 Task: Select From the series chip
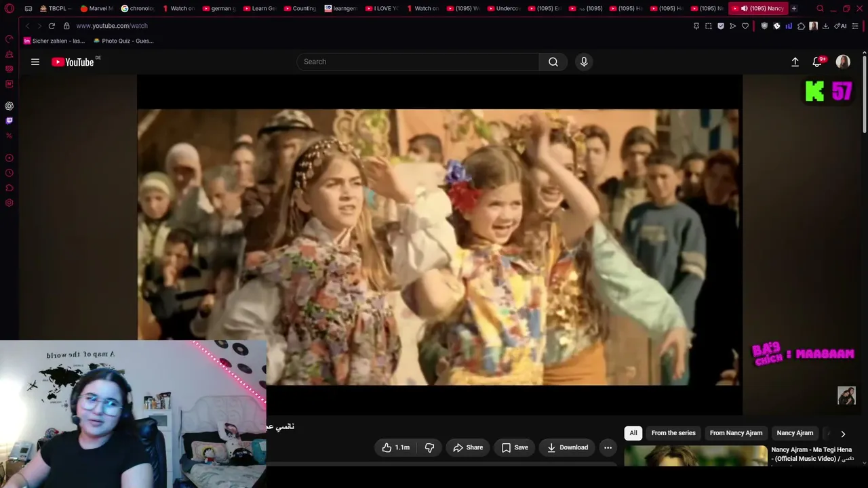[x=673, y=433]
